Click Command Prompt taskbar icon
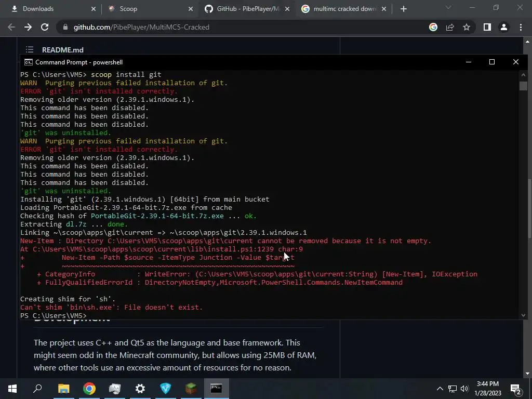Viewport: 532px width, 399px height. pyautogui.click(x=217, y=389)
